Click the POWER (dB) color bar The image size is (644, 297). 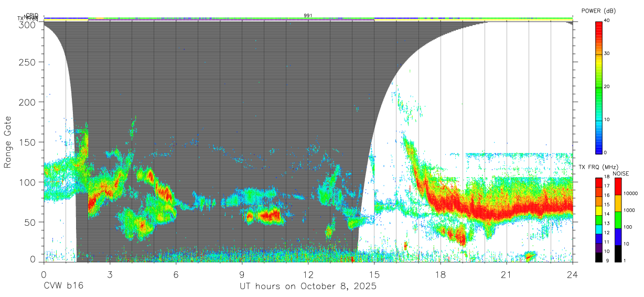click(x=599, y=87)
